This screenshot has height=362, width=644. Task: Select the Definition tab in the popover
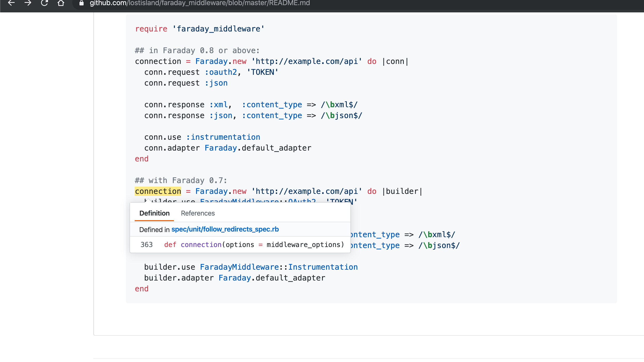154,213
